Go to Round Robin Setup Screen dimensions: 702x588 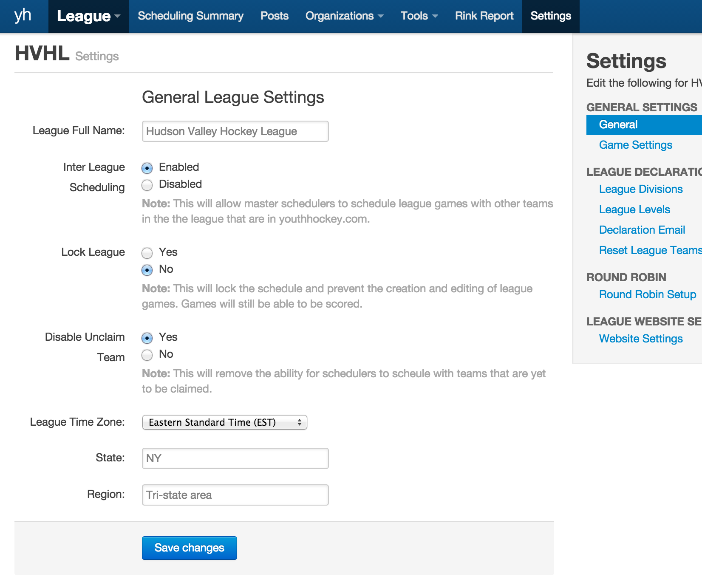coord(647,295)
